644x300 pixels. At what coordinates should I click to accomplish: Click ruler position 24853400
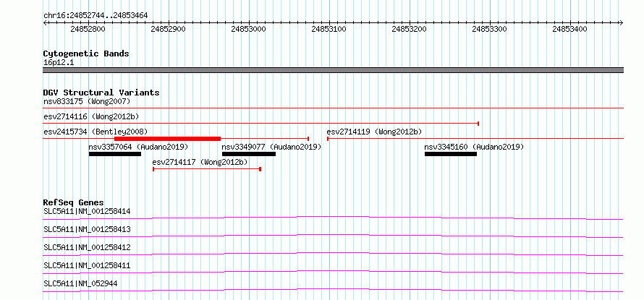[x=569, y=29]
